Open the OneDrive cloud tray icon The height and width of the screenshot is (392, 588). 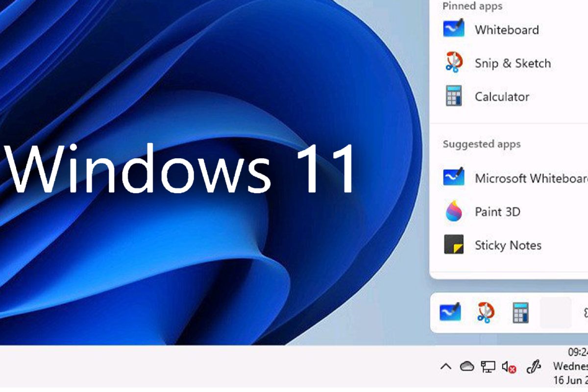click(467, 366)
